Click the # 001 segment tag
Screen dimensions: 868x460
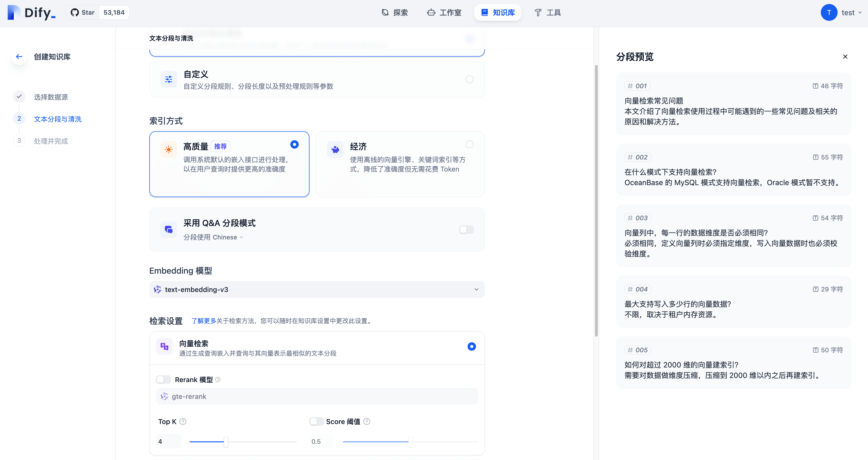coord(637,86)
